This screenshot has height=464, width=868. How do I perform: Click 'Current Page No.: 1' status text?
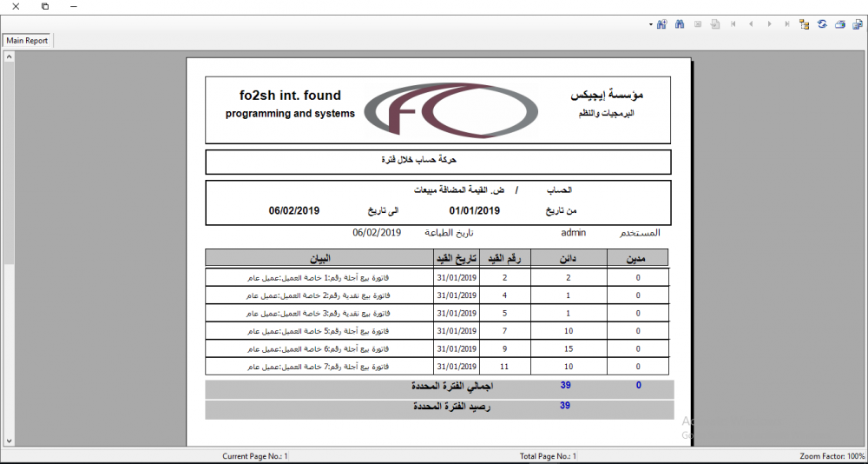pyautogui.click(x=255, y=456)
